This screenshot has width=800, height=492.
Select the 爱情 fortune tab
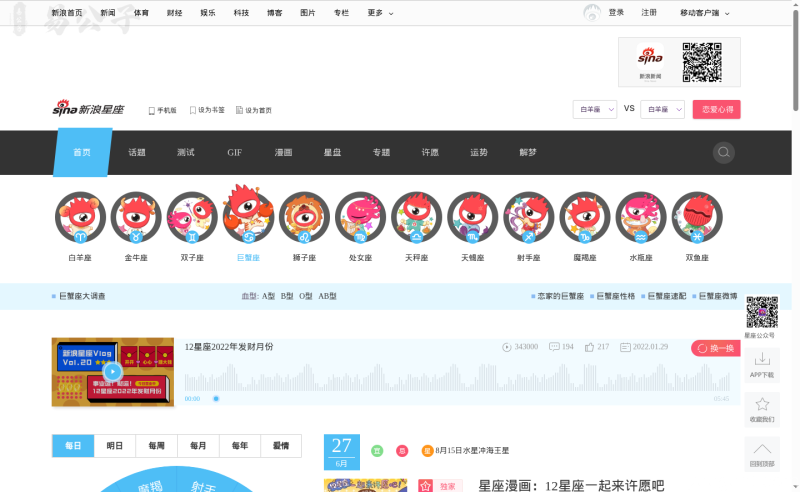point(281,446)
